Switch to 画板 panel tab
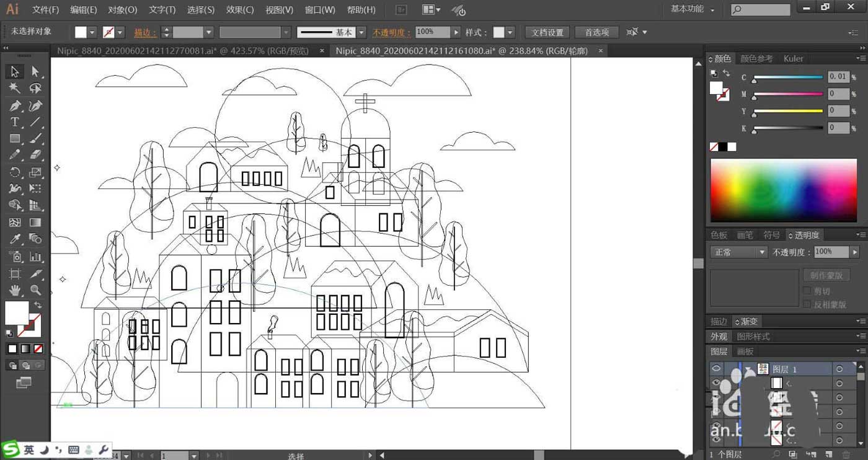This screenshot has height=460, width=868. (745, 351)
